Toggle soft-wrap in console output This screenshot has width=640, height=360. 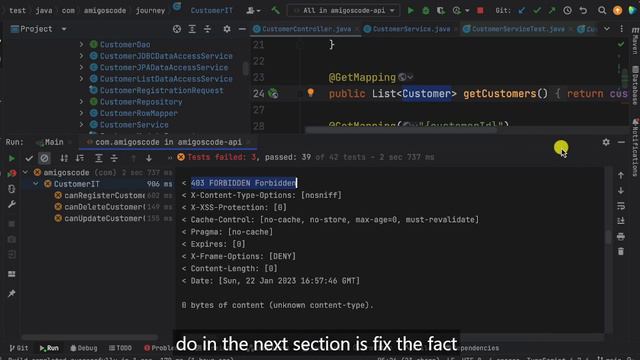pyautogui.click(x=621, y=206)
